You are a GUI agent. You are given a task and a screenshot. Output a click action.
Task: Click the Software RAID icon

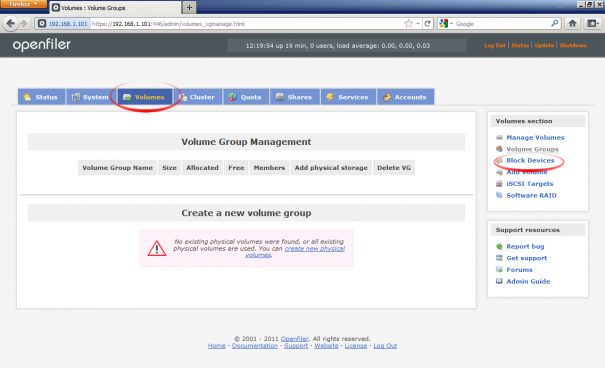tap(499, 195)
